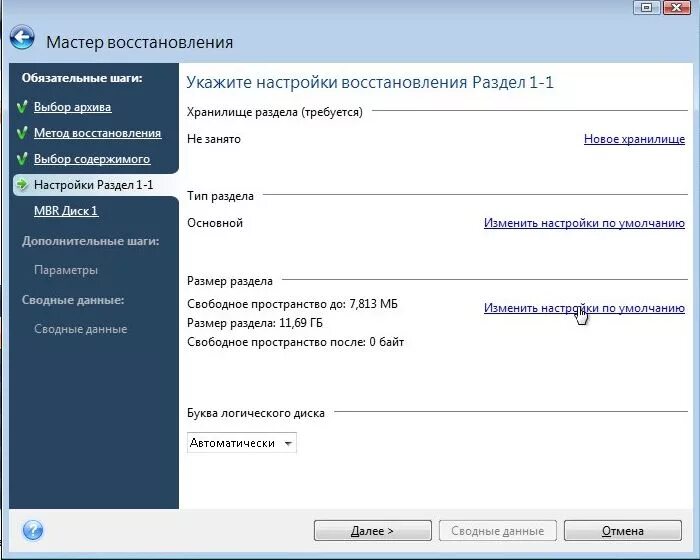The image size is (700, 560).
Task: Click Свободное пространство после: 0 байт
Action: pos(296,342)
